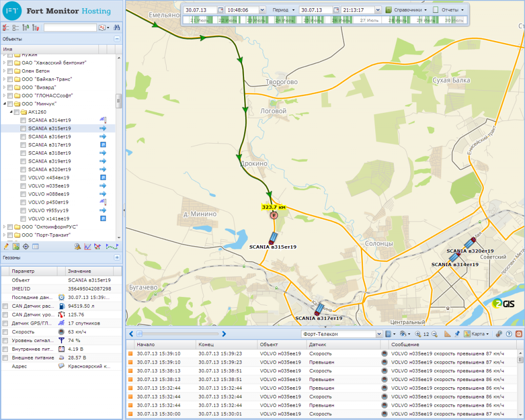Click the crosshair locate object icon
The width and height of the screenshot is (525, 420).
(26, 247)
